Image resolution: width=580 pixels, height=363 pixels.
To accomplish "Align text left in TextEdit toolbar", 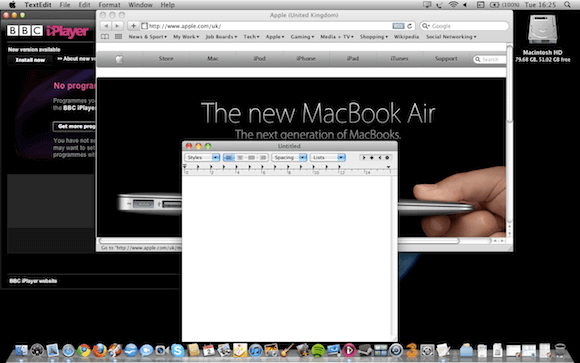I will click(x=229, y=158).
